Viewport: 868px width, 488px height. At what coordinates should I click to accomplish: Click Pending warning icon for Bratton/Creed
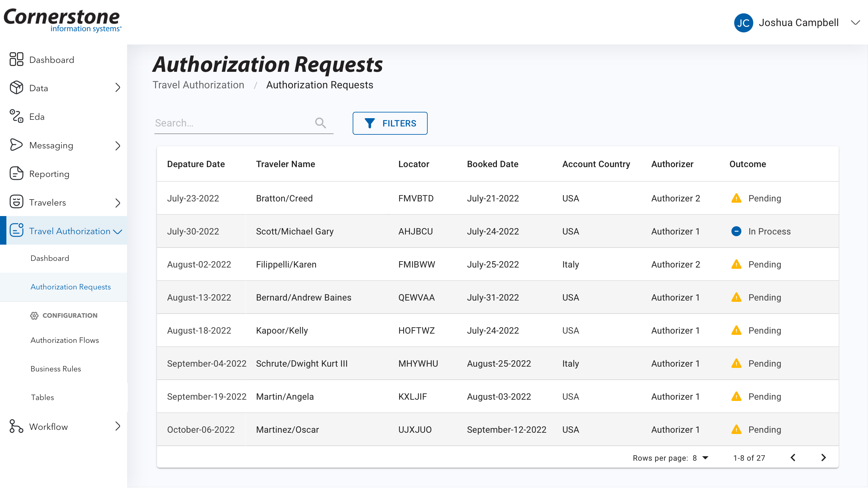pos(736,198)
